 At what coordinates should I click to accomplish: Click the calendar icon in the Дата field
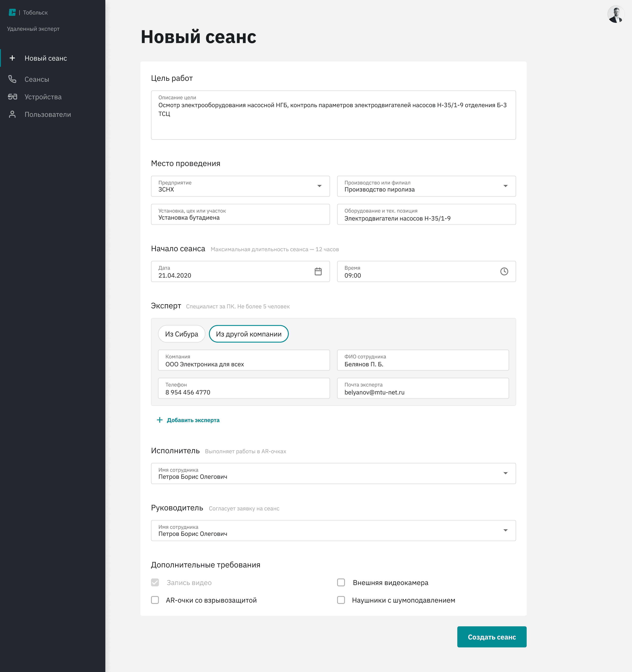click(x=318, y=271)
